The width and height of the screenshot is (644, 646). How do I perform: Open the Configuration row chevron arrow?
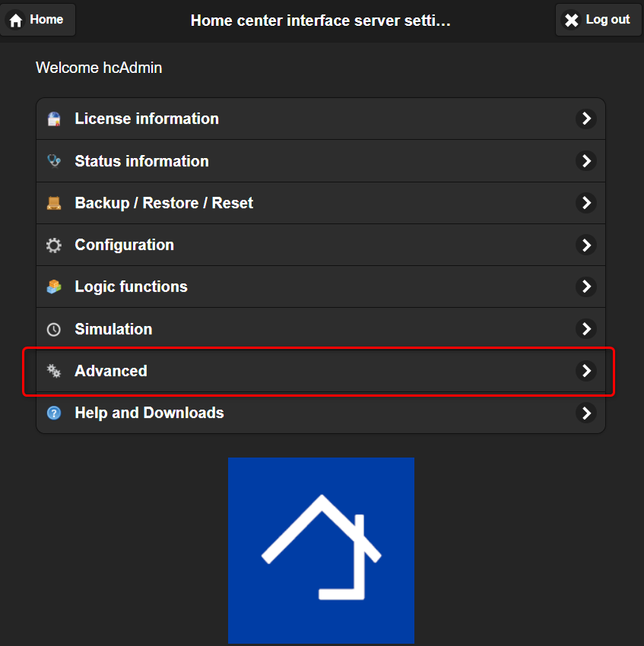click(586, 245)
